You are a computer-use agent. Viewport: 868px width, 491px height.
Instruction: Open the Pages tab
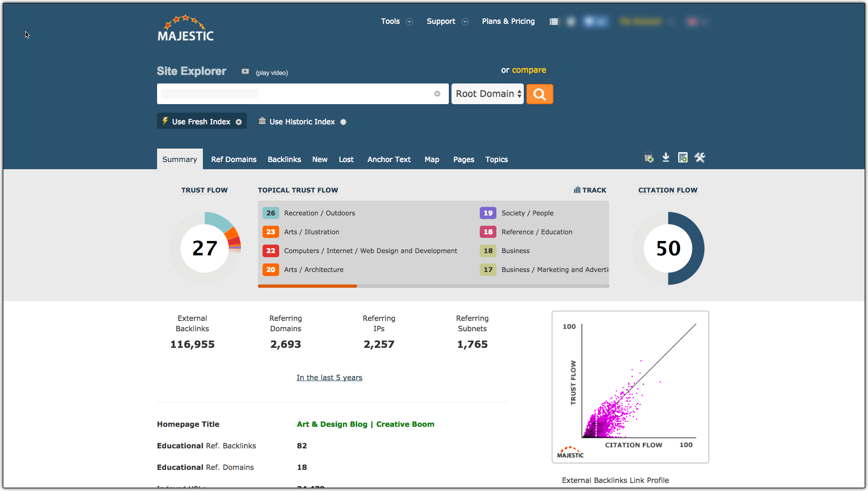[464, 159]
